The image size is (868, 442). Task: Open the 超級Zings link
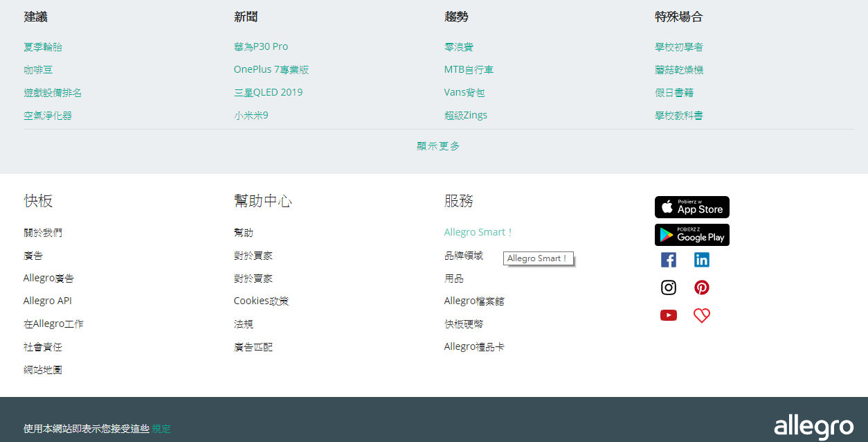click(466, 116)
